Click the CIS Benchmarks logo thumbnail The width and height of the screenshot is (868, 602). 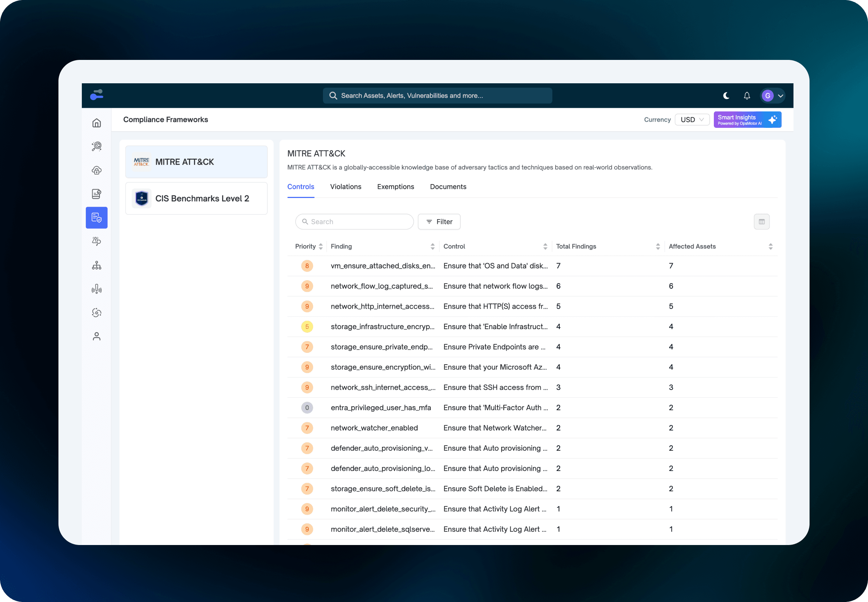[141, 198]
